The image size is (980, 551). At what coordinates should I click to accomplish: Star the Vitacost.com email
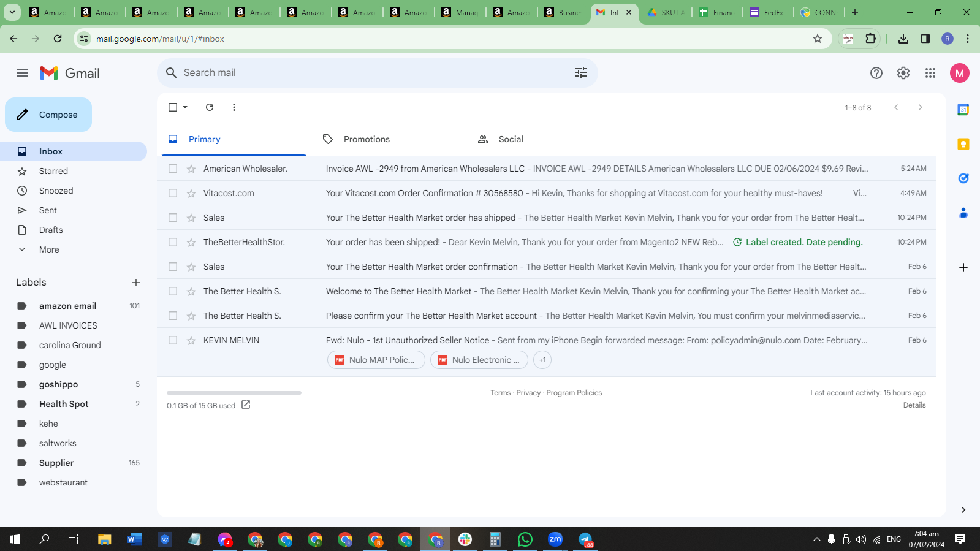(191, 193)
